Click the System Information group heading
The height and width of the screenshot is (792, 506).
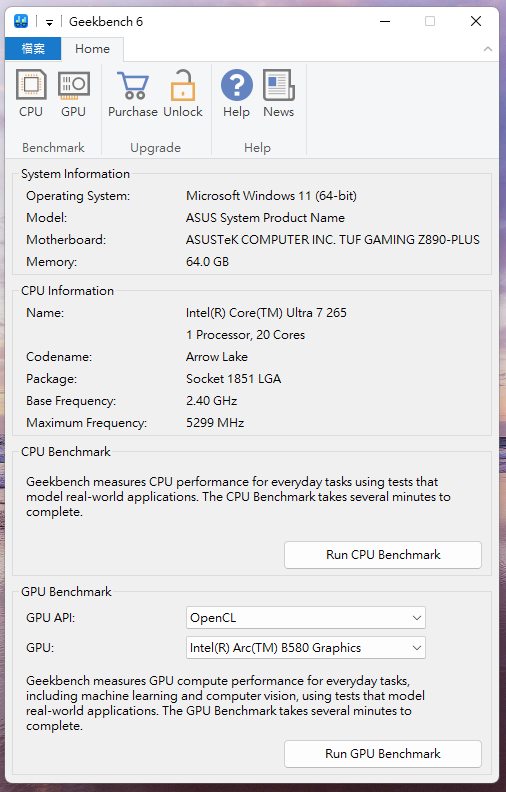pyautogui.click(x=75, y=174)
